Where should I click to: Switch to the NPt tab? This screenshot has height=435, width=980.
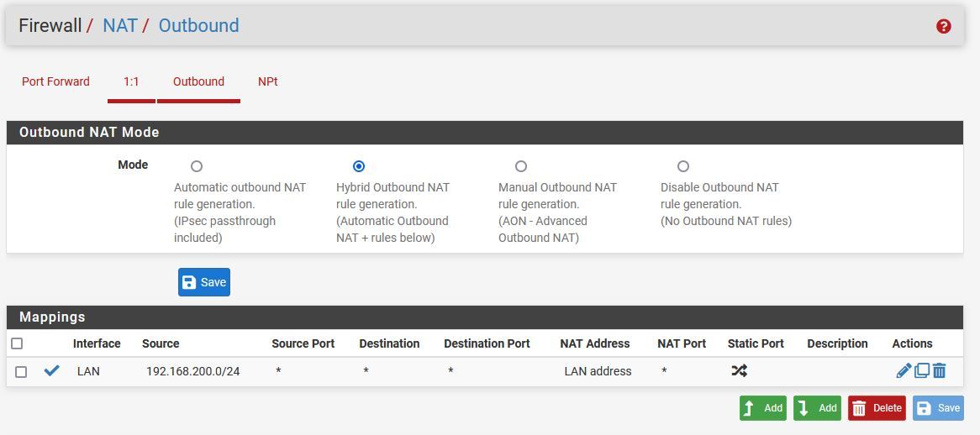click(x=267, y=81)
